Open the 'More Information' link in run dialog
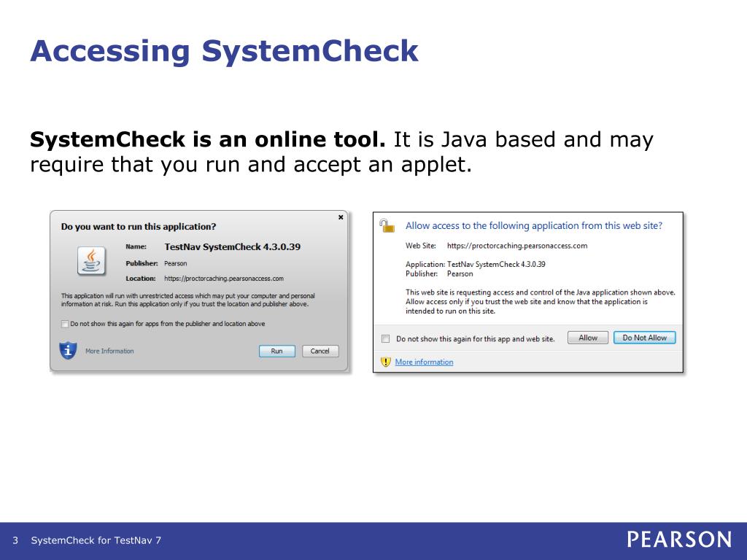 pyautogui.click(x=109, y=351)
